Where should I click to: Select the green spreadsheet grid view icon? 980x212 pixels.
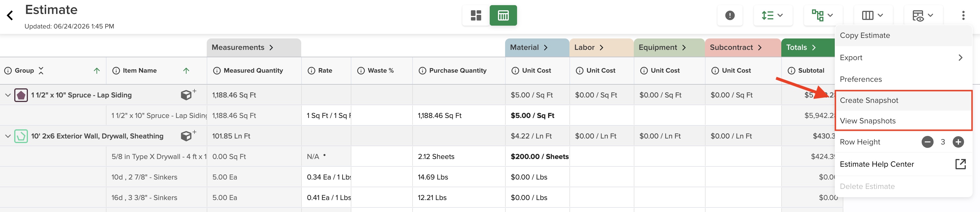(503, 16)
